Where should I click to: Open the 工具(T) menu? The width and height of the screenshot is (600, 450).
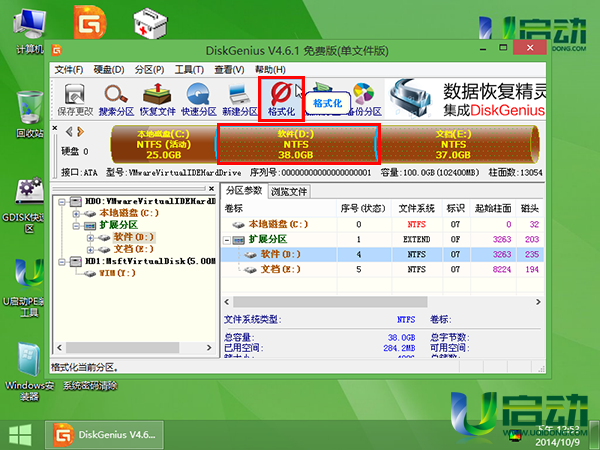[189, 70]
